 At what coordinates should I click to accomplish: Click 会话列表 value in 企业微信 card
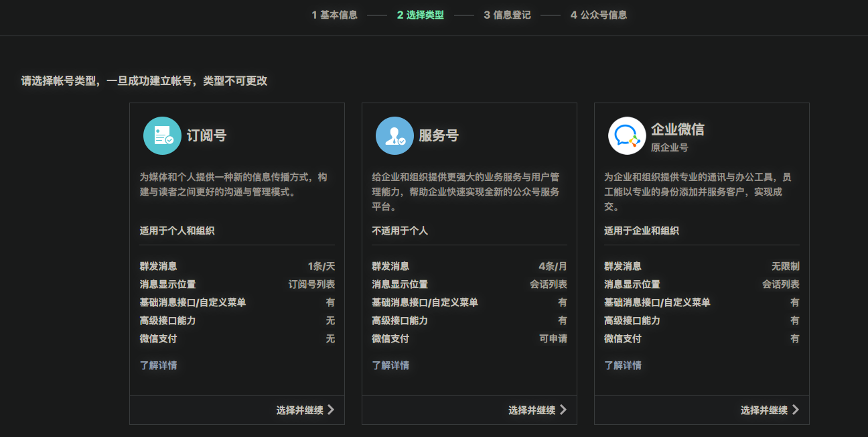pyautogui.click(x=781, y=284)
